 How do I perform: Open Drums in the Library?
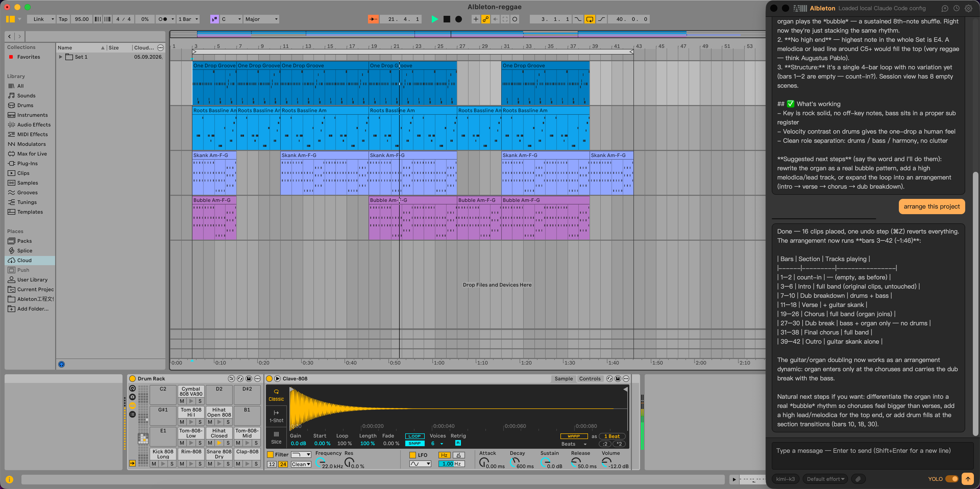click(x=25, y=105)
